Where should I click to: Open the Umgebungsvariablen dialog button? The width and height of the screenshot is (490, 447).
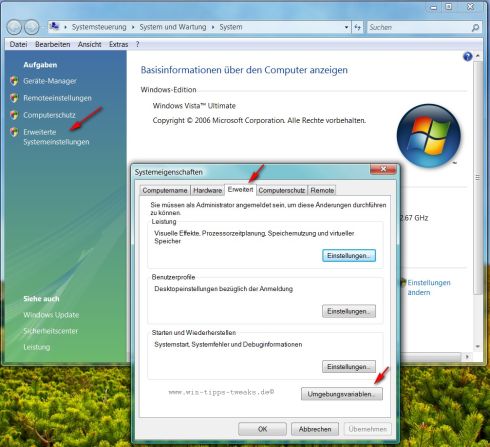click(x=342, y=394)
